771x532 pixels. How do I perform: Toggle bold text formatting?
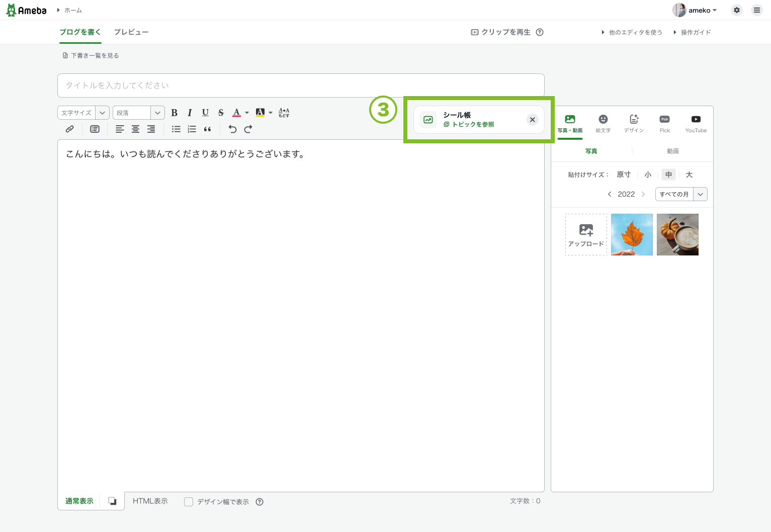(x=174, y=113)
